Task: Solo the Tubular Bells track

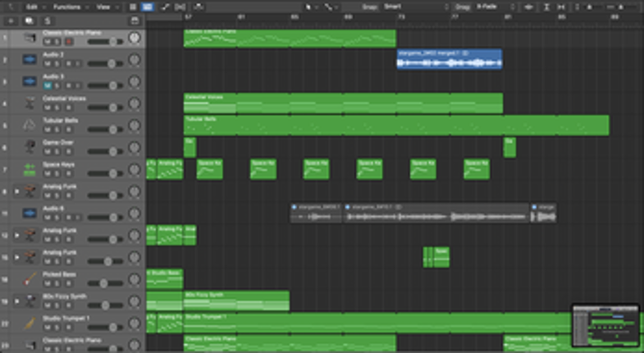Action: click(57, 130)
